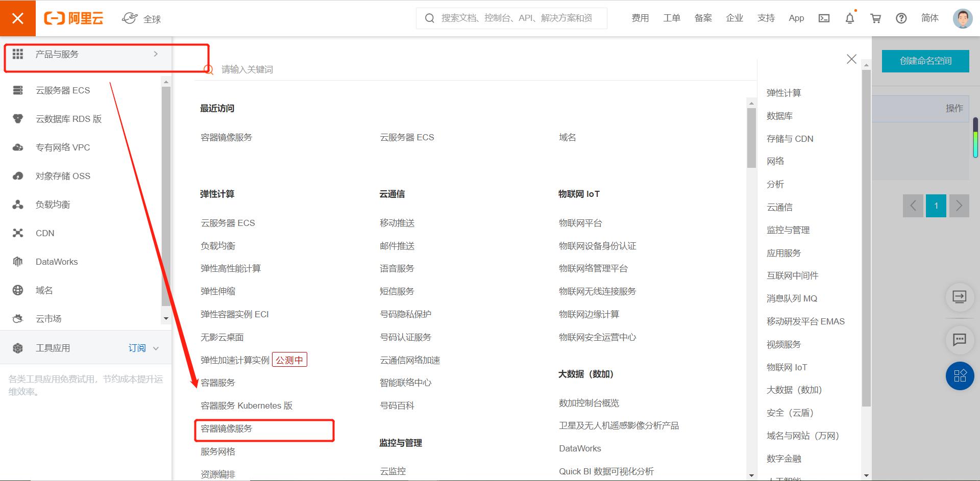Screen dimensions: 980x481
Task: Open 号码隐私保护 link
Action: pos(405,315)
